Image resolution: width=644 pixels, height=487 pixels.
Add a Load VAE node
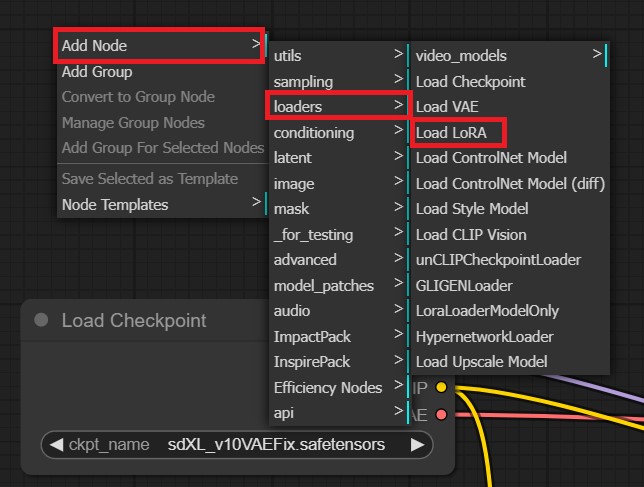[510, 106]
